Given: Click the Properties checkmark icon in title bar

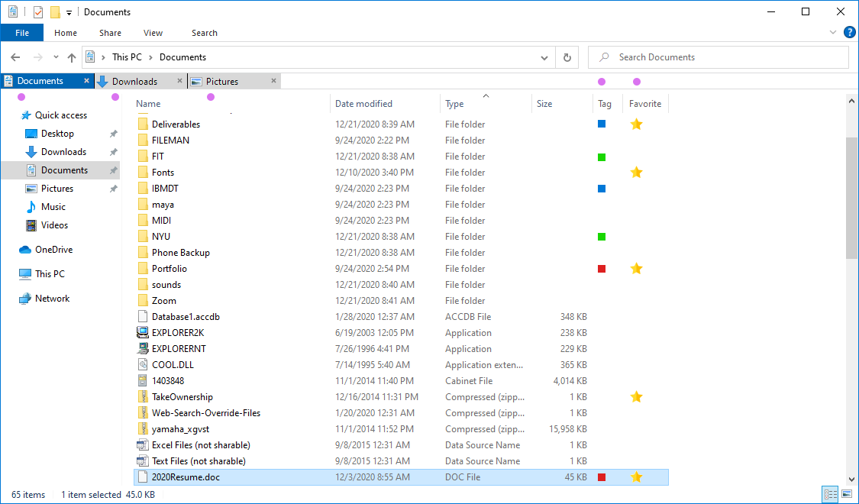Looking at the screenshot, I should click(37, 12).
